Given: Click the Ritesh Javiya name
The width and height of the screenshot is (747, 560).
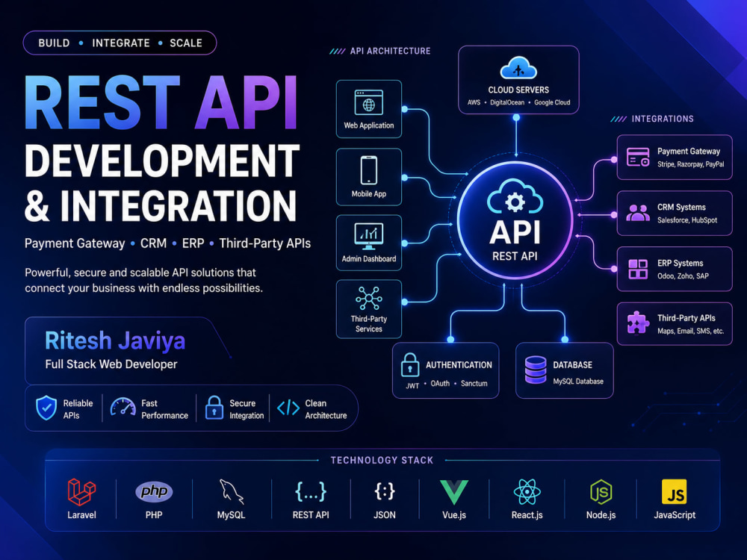Looking at the screenshot, I should pyautogui.click(x=115, y=340).
